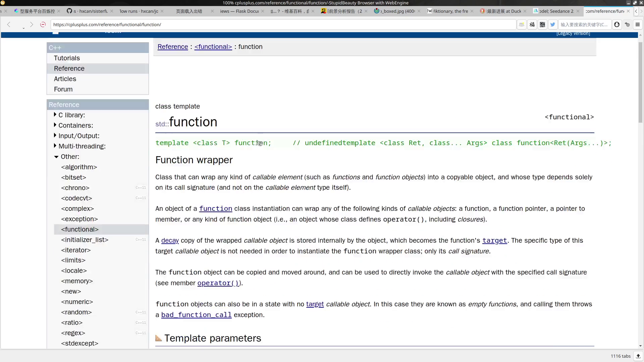
Task: Open the hamburger menu icon
Action: point(638,24)
